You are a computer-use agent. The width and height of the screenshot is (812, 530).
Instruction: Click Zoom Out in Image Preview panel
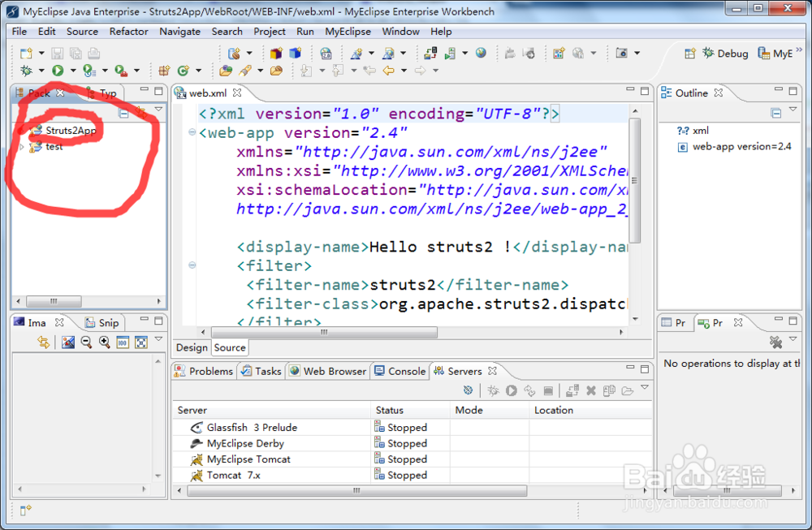coord(87,343)
